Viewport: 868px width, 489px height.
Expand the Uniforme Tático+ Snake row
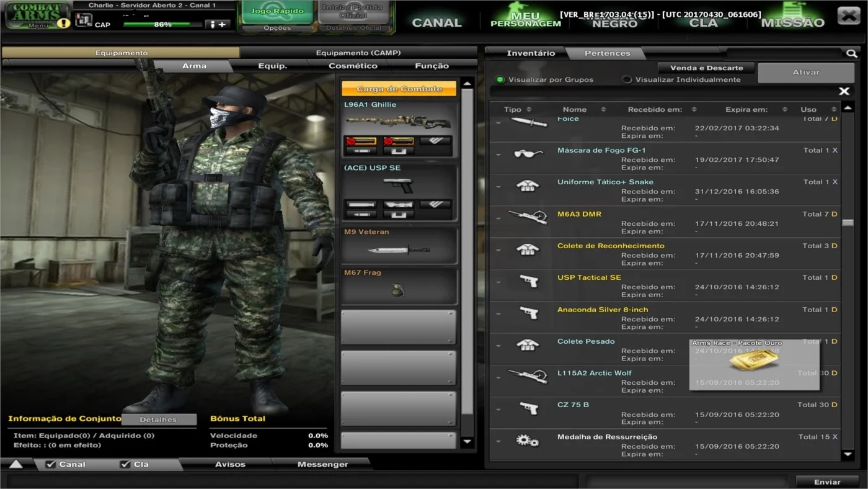click(498, 186)
